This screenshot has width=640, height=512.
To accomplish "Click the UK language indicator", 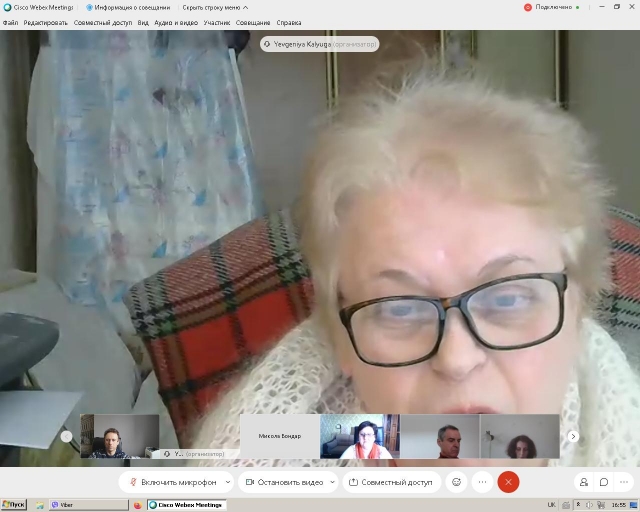I will click(x=551, y=505).
